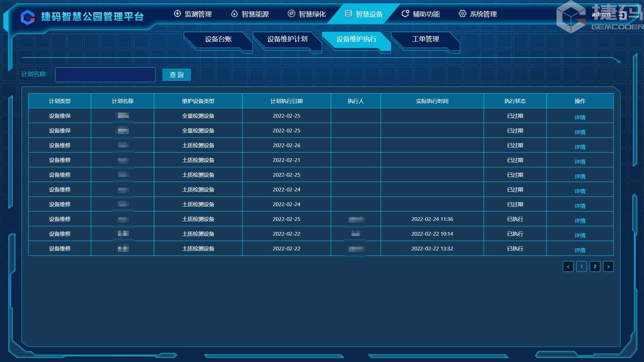
Task: Select page 2 in pagination
Action: (595, 266)
